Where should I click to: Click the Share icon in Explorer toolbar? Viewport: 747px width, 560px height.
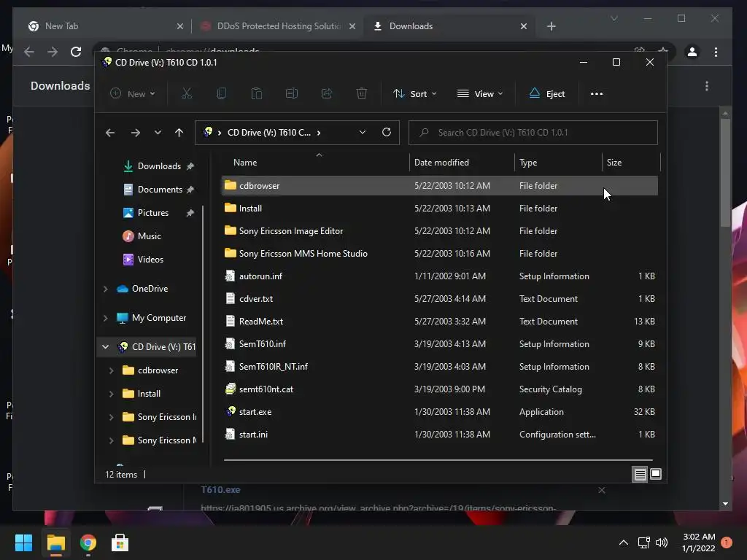pyautogui.click(x=327, y=93)
